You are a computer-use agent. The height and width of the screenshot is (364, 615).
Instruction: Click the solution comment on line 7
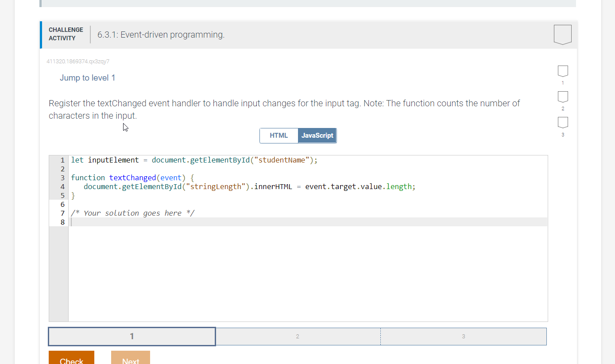click(x=132, y=213)
